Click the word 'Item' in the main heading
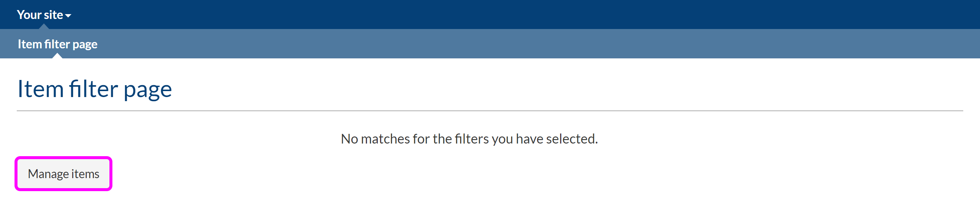Viewport: 980px width, 206px height. pos(40,89)
